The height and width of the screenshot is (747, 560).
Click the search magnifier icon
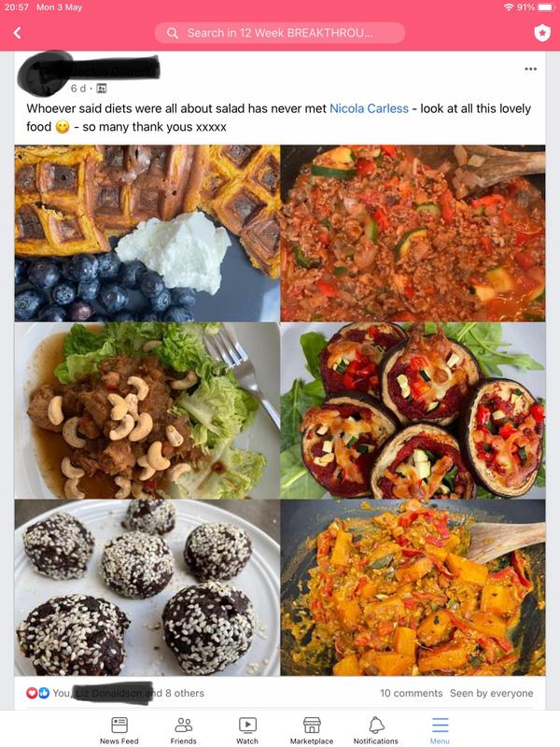pos(173,33)
